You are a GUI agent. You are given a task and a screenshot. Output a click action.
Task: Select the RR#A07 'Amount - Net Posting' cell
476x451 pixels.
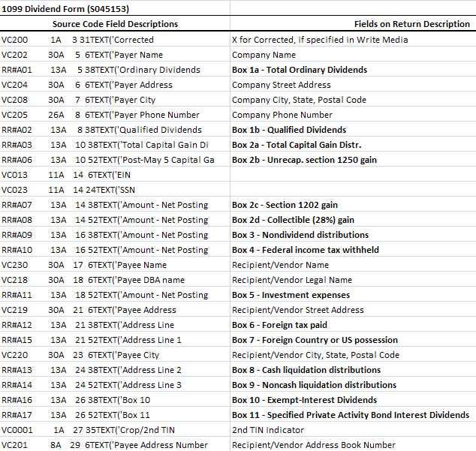pyautogui.click(x=115, y=205)
